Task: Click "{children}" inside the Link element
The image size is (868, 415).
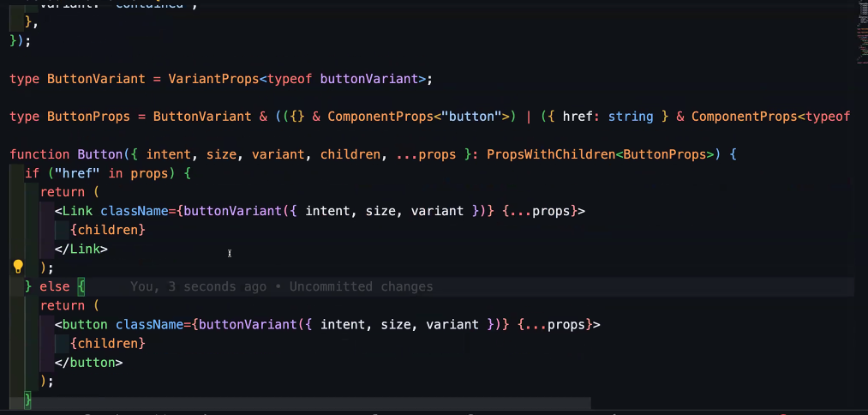Action: (x=107, y=230)
